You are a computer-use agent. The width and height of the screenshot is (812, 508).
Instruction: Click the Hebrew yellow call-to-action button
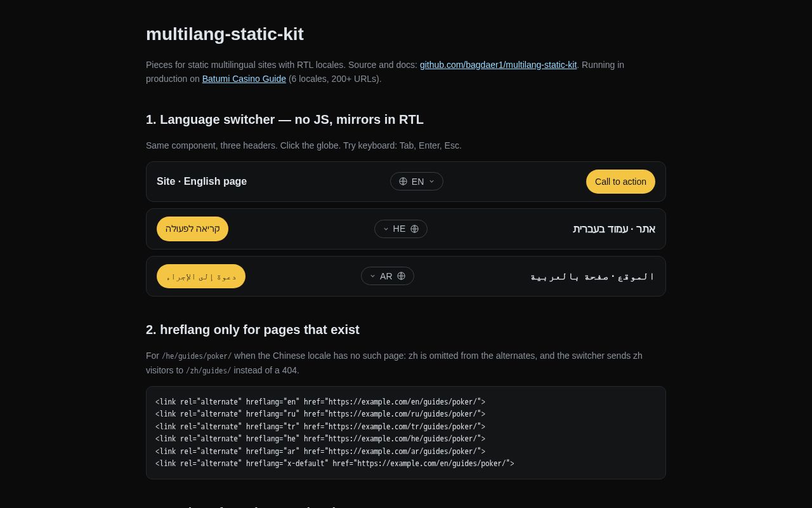click(192, 229)
